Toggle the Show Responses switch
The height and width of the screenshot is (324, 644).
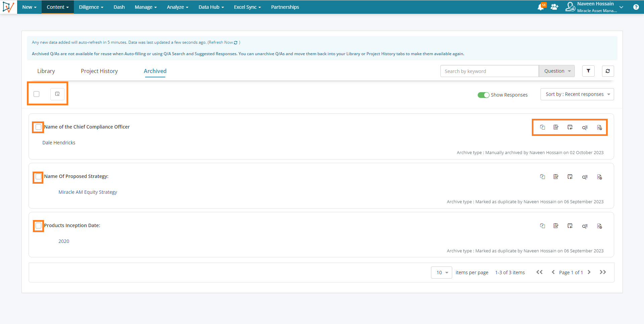(483, 95)
